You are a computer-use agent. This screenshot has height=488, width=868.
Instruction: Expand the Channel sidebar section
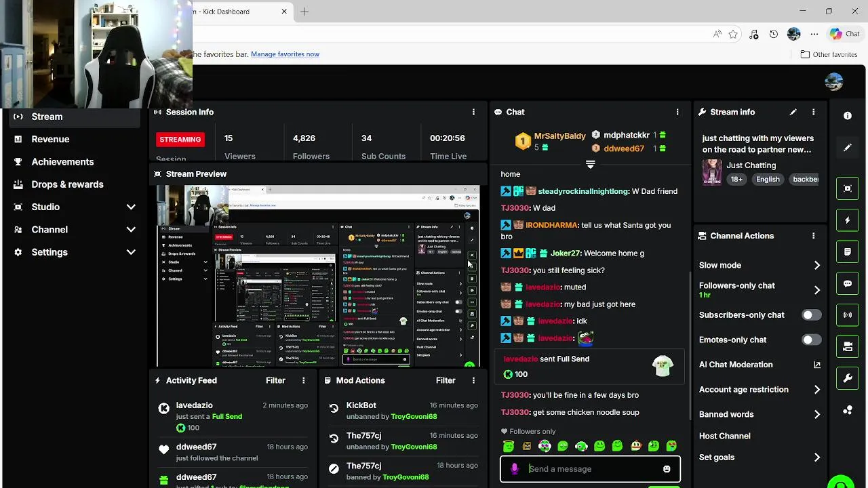click(131, 230)
